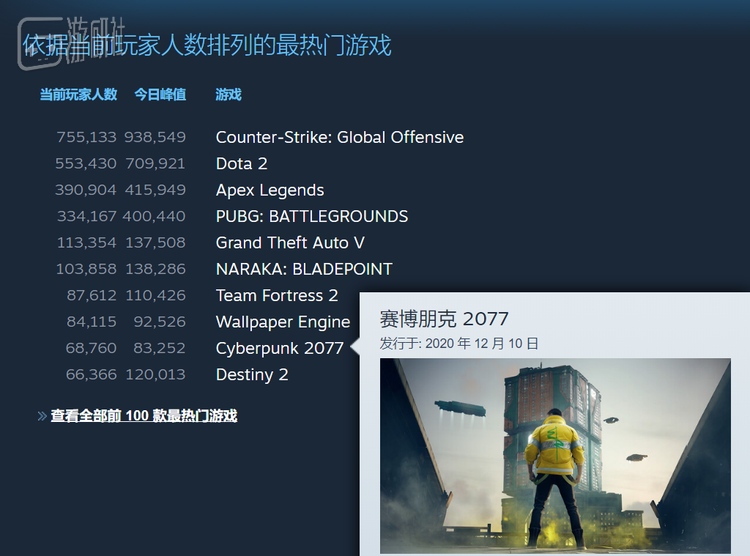
Task: Open Counter-Strike: Global Offensive game link
Action: pyautogui.click(x=340, y=137)
